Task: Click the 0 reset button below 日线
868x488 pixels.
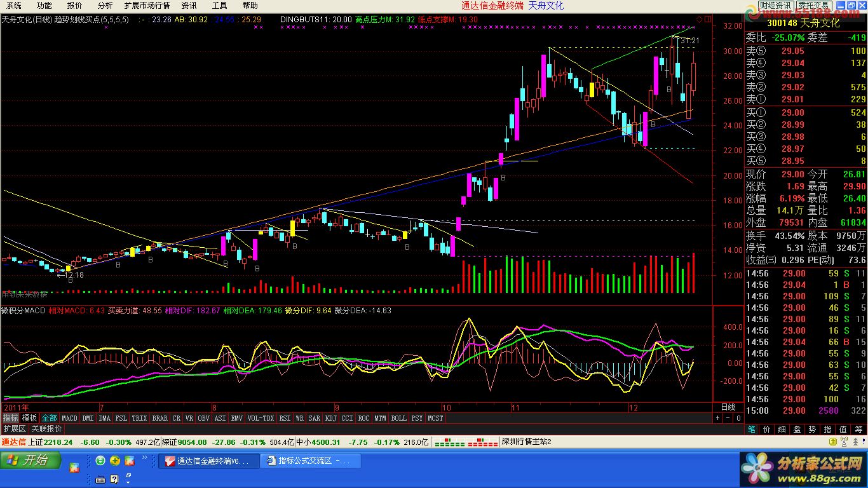Action: [738, 418]
